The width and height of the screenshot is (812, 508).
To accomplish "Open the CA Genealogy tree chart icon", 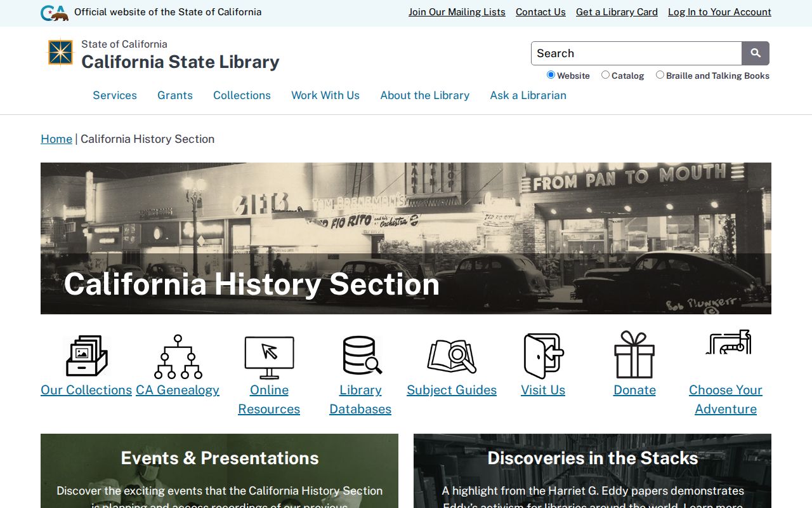I will [178, 356].
